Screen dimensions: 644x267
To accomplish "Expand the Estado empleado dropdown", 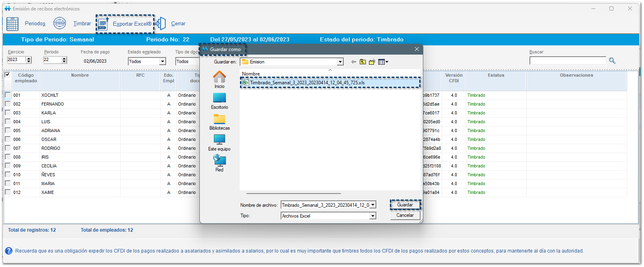I will click(162, 61).
